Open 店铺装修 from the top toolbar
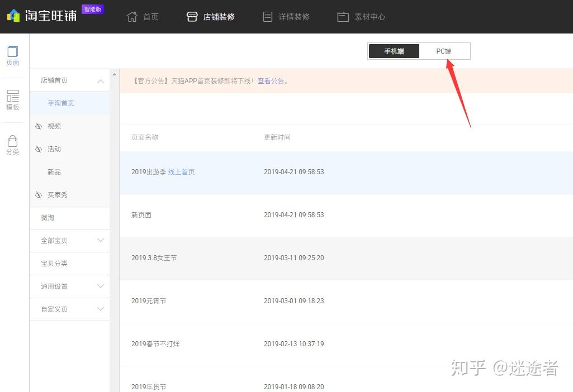This screenshot has height=392, width=573. pyautogui.click(x=211, y=16)
